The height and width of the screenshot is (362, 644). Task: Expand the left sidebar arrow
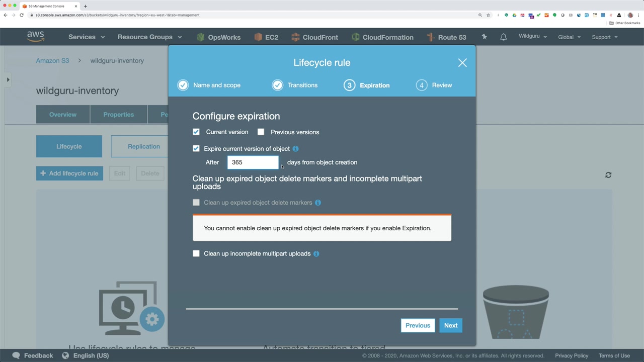click(x=8, y=79)
